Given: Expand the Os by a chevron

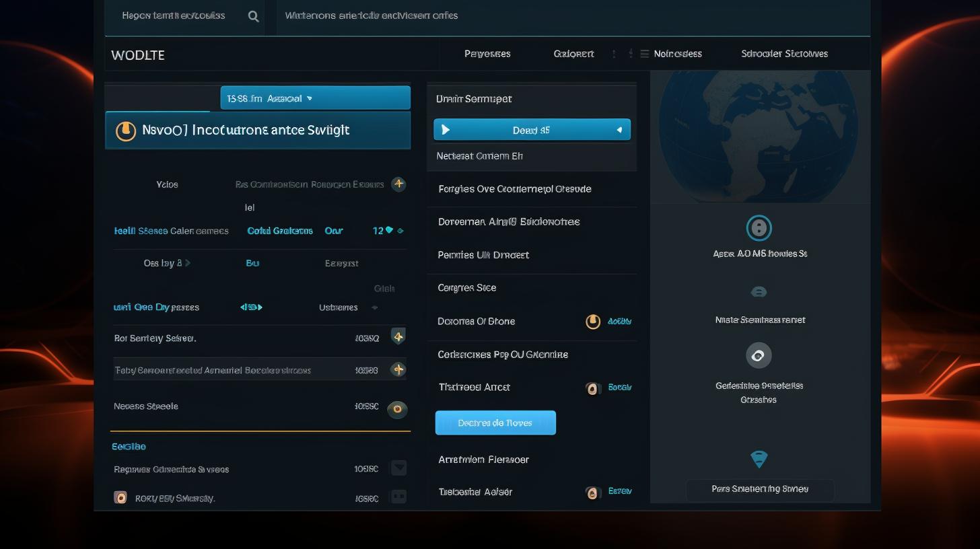Looking at the screenshot, I should pyautogui.click(x=188, y=263).
